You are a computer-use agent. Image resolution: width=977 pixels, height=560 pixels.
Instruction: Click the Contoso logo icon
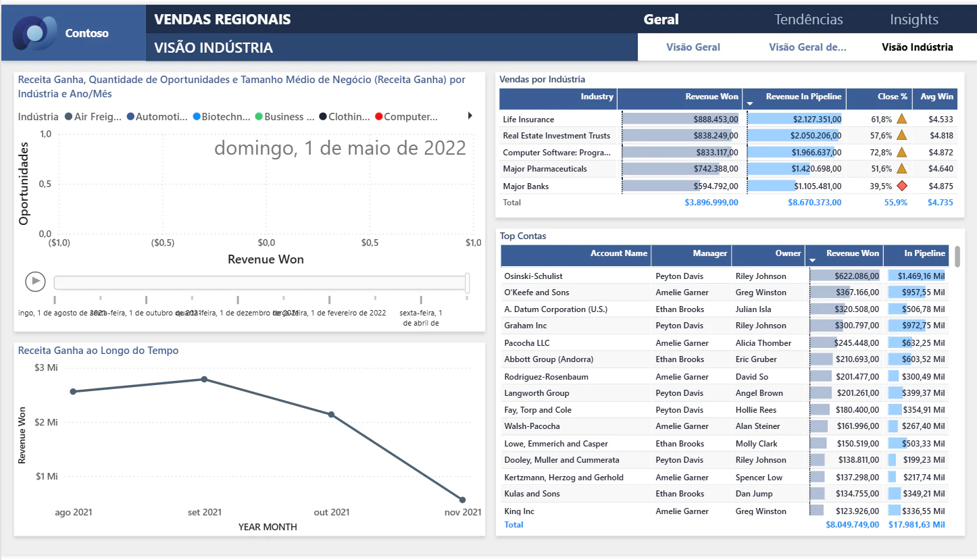pyautogui.click(x=35, y=32)
